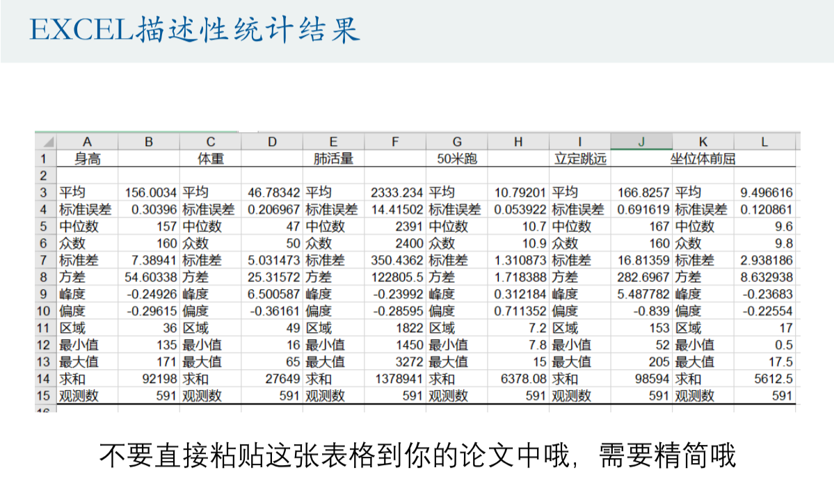Click the 标准误差 label in column G
Screen dimensions: 834x504
pos(455,209)
